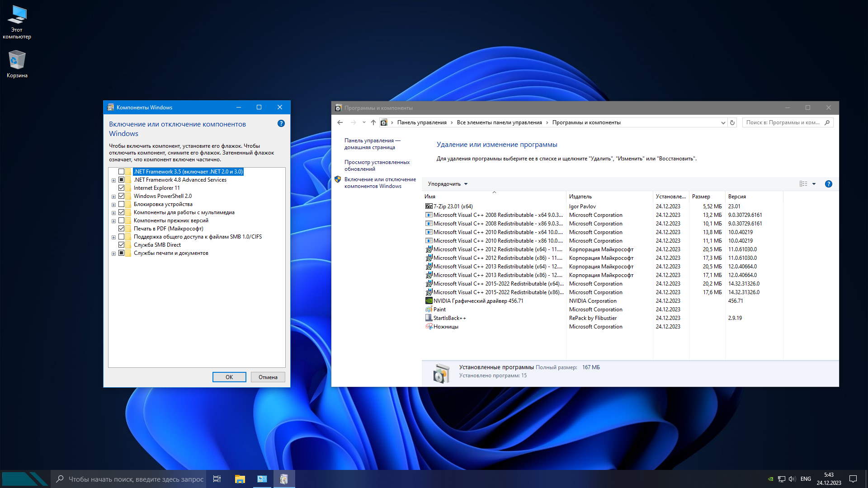
Task: Open the help icon in Programs toolbar
Action: click(828, 184)
